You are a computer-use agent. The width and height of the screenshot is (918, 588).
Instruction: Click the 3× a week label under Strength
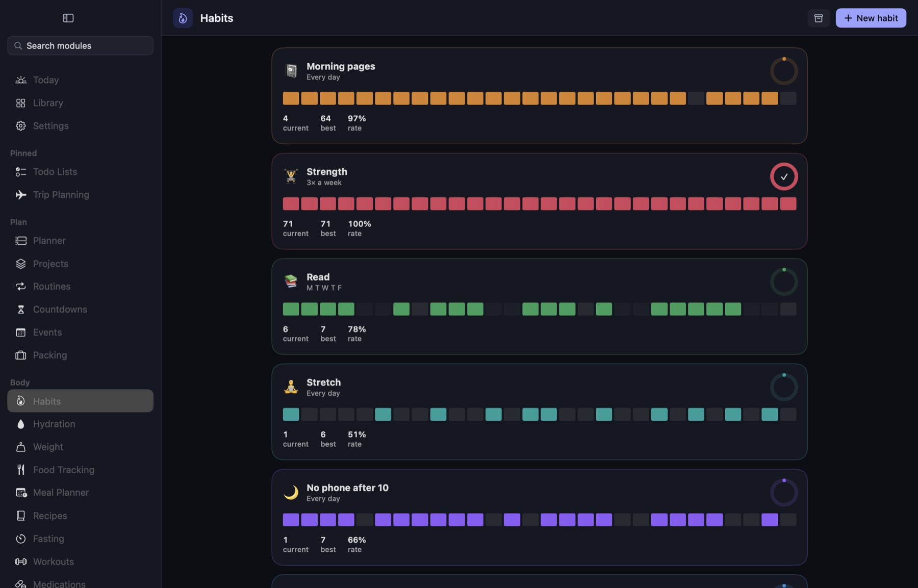point(324,183)
